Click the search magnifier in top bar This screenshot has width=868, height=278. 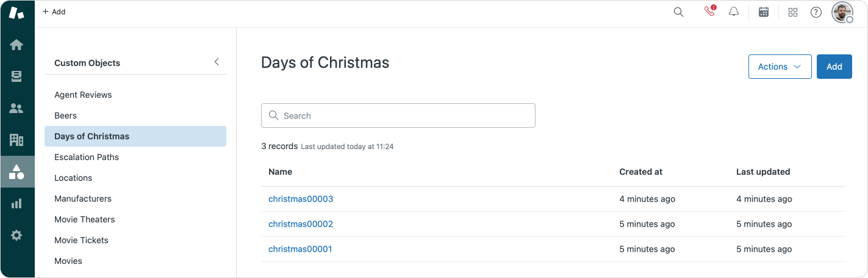click(x=678, y=12)
